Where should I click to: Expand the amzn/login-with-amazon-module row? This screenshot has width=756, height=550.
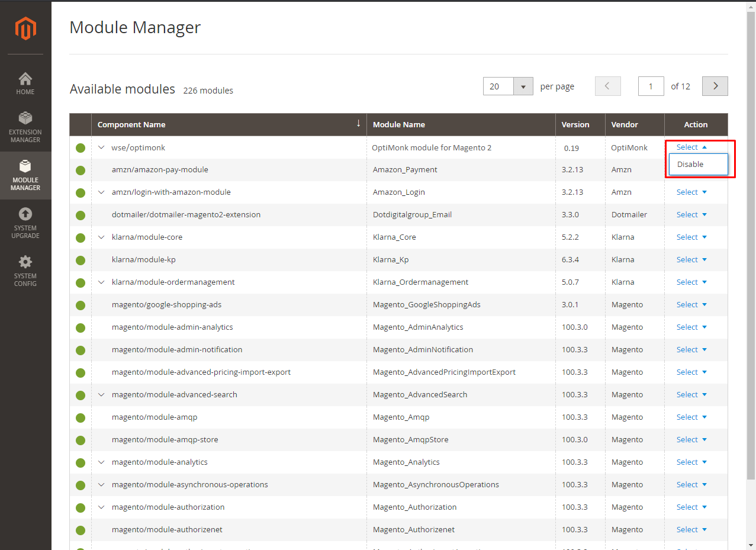point(101,192)
